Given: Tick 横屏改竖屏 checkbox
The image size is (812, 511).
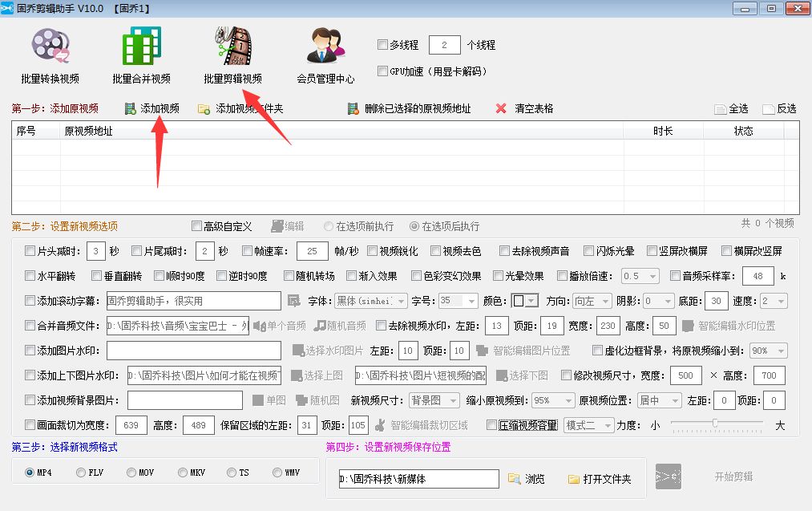Looking at the screenshot, I should (726, 251).
